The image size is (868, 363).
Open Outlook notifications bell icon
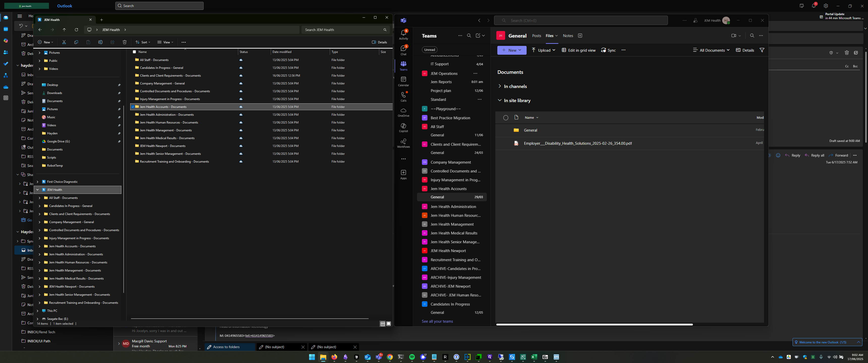coord(814,6)
